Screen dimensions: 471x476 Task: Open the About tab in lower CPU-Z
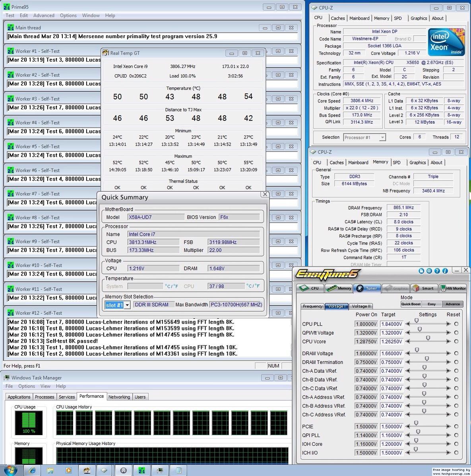tap(436, 162)
